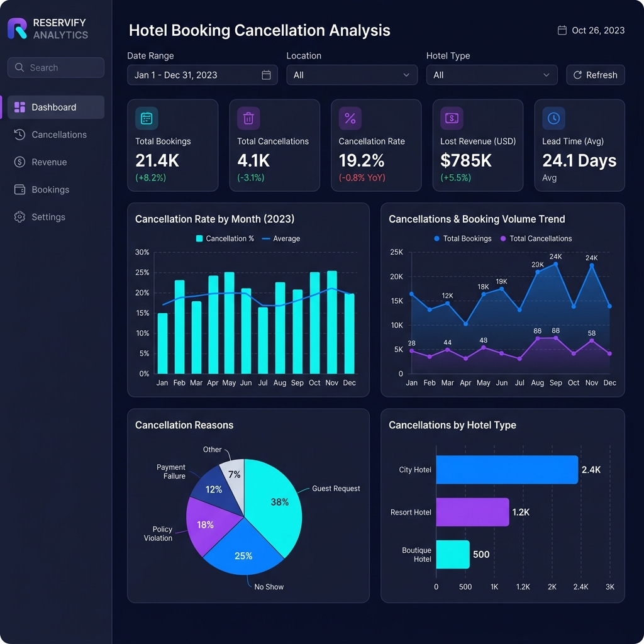The width and height of the screenshot is (644, 644).
Task: Click the Cancellation Rate percent icon
Action: coord(350,118)
